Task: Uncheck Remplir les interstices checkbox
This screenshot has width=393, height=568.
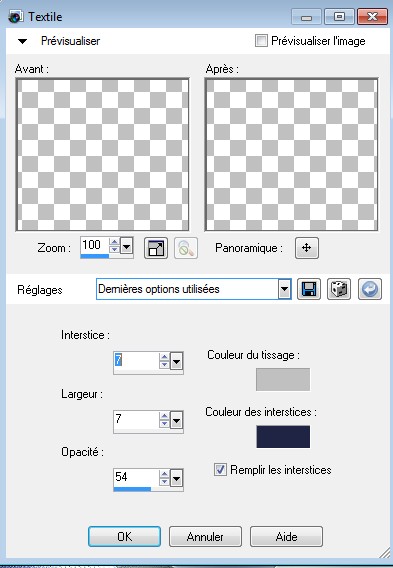Action: click(x=220, y=469)
